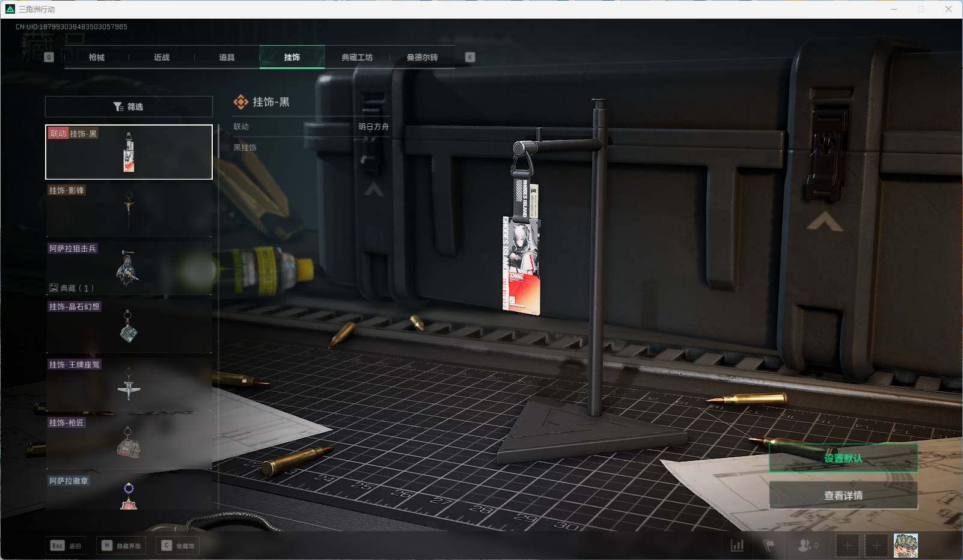Switch to the 近战 tab

click(x=161, y=57)
